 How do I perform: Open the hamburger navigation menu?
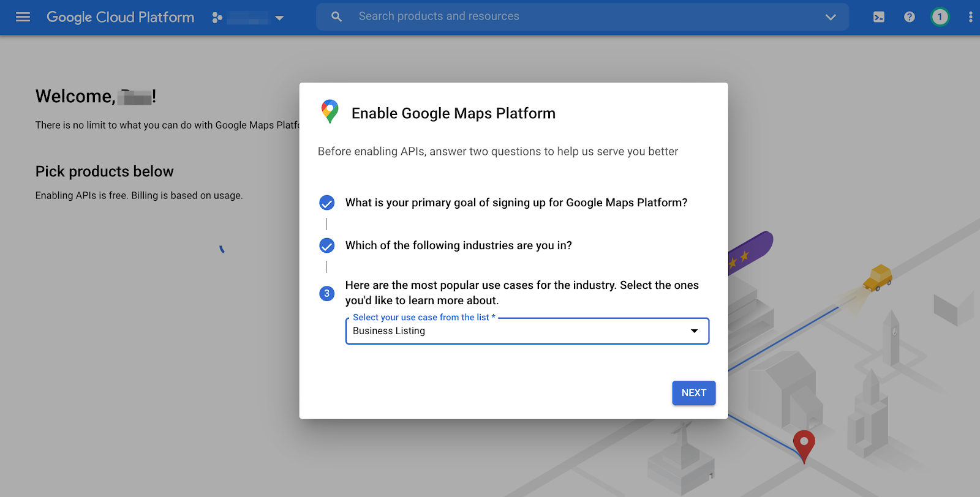pyautogui.click(x=23, y=17)
